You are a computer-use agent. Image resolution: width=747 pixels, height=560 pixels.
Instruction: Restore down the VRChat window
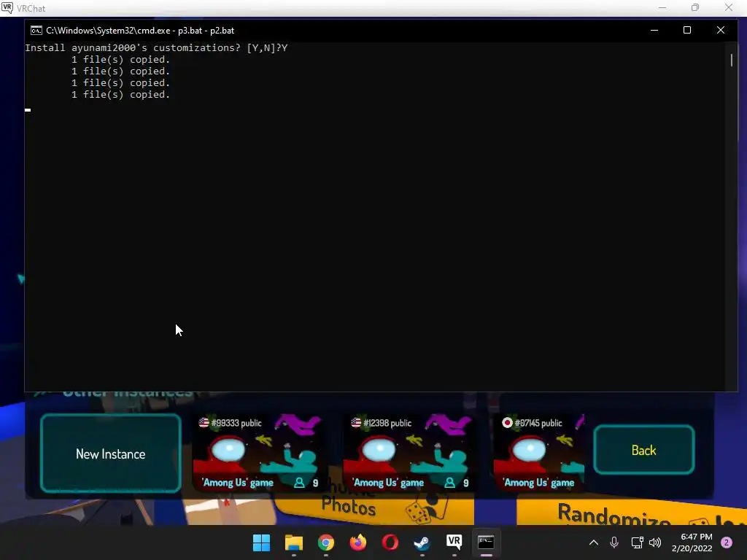[x=695, y=7]
